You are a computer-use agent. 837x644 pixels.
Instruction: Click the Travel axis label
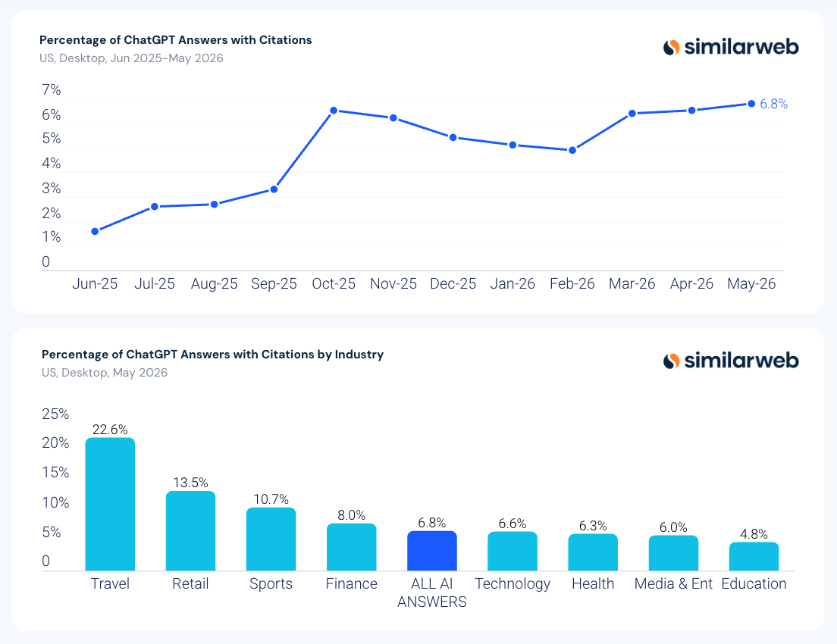[x=110, y=583]
